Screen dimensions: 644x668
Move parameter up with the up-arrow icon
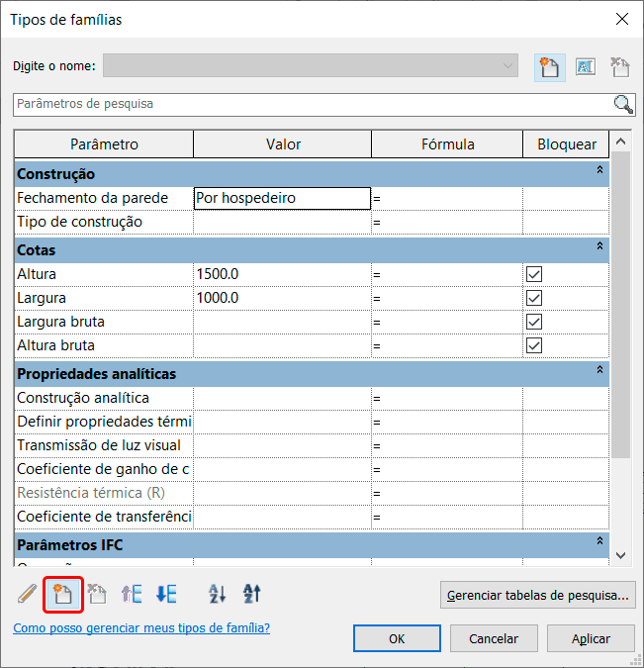pos(132,594)
